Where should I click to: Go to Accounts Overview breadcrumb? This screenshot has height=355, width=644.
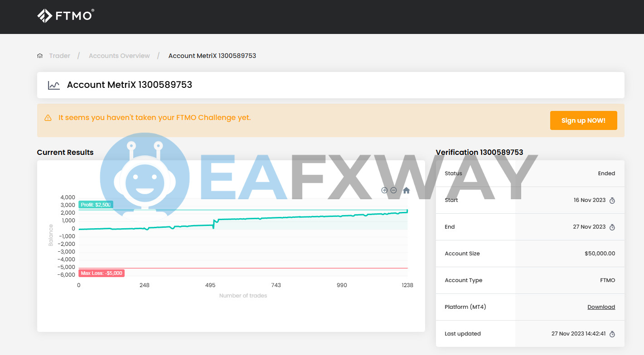[119, 56]
